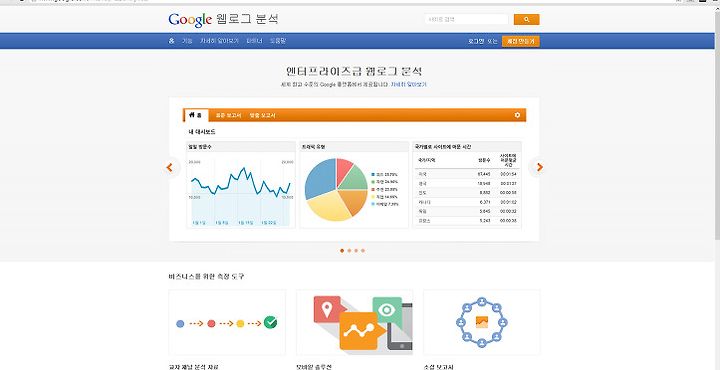Open 자세히 알아보기 in the blue navbar

click(x=219, y=41)
